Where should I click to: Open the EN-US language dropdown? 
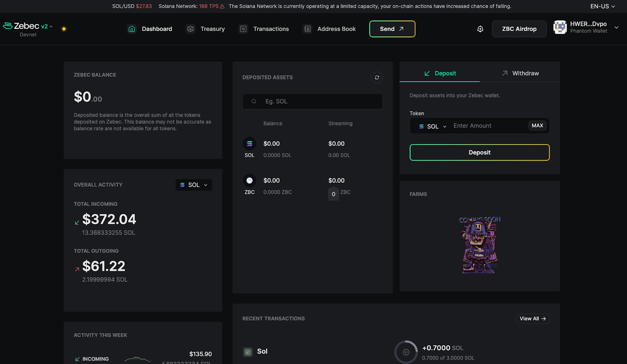[x=603, y=6]
